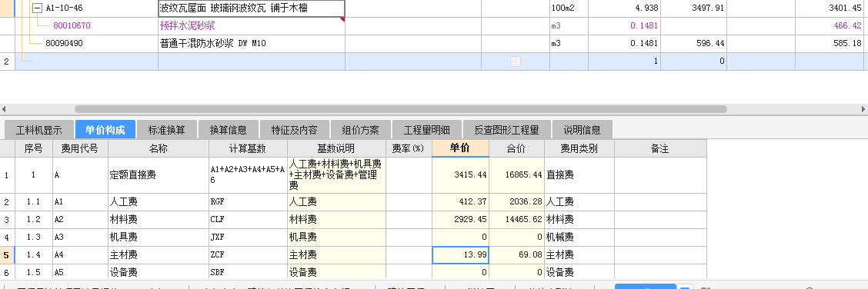Select the 人工费 name cell in row A1

[x=159, y=202]
